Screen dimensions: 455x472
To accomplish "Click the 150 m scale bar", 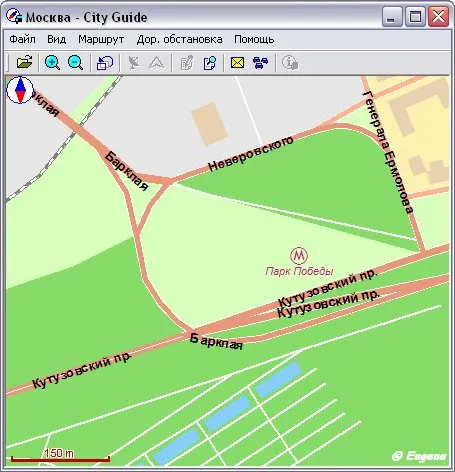I will (60, 456).
